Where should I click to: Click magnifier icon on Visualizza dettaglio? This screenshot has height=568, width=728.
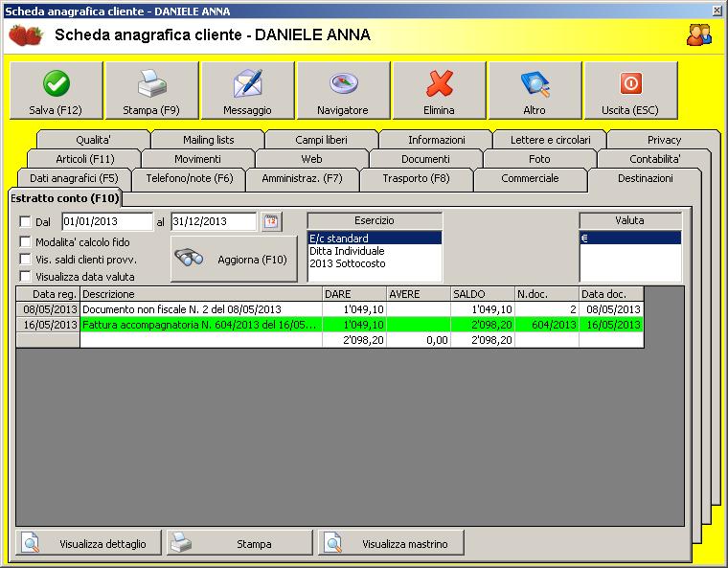click(x=31, y=542)
